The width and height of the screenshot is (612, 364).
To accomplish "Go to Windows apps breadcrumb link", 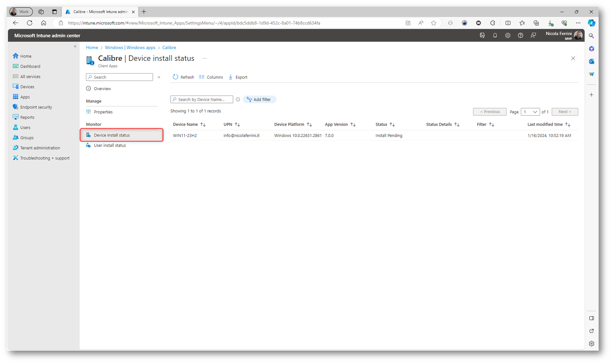I will point(130,47).
